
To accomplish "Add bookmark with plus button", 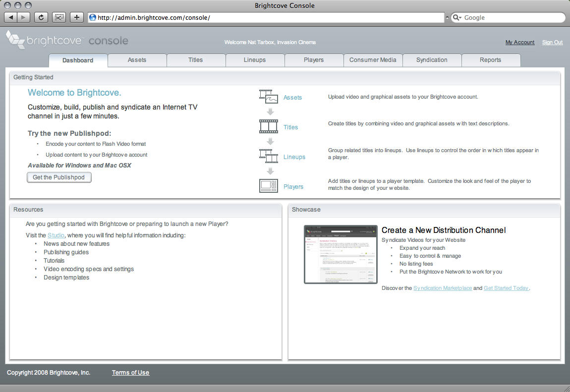I will 77,17.
